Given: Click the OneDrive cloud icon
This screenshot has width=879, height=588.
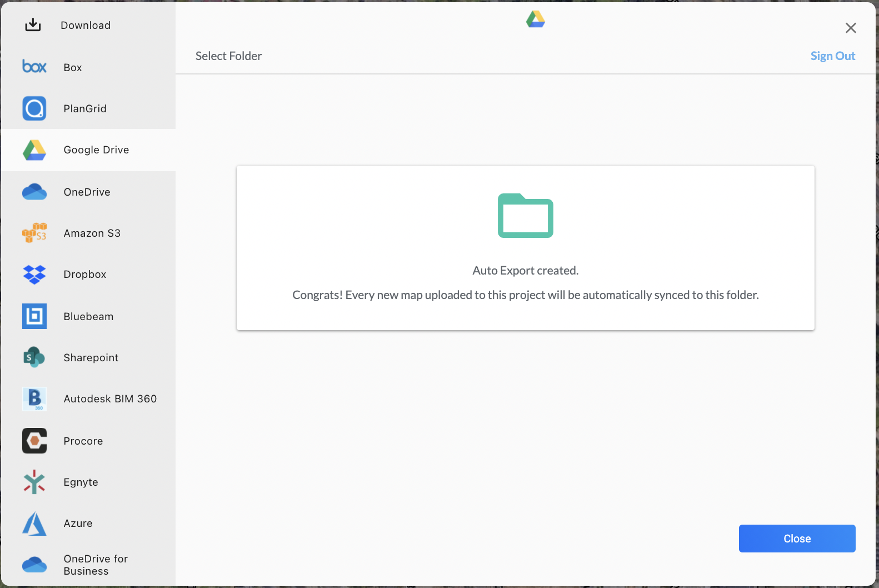Looking at the screenshot, I should point(34,192).
